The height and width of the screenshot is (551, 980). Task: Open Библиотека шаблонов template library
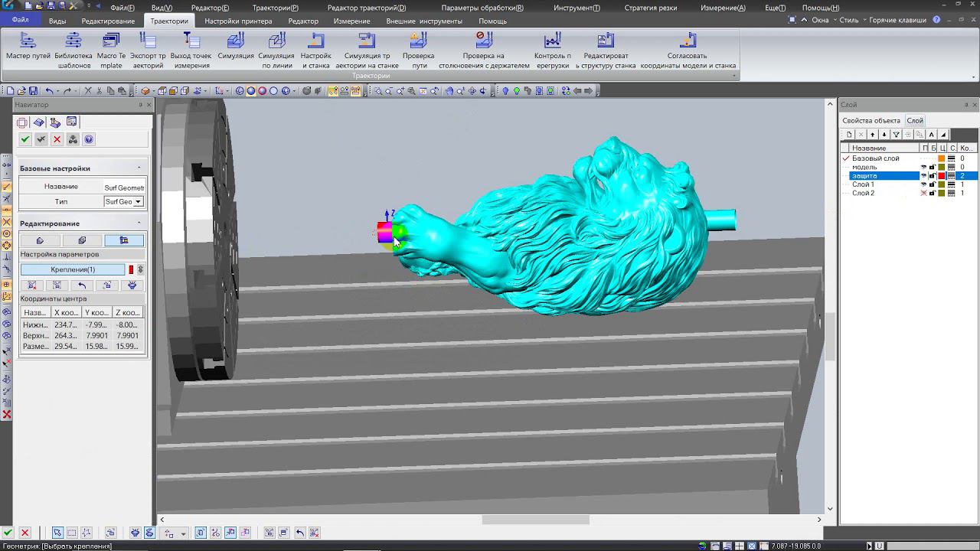point(73,41)
